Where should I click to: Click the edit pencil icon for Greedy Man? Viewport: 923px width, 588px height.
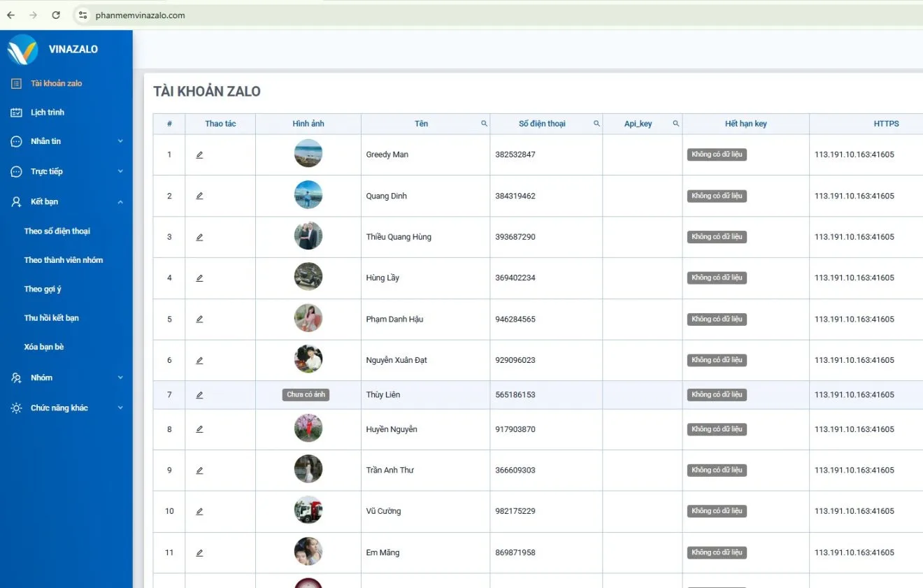[199, 155]
